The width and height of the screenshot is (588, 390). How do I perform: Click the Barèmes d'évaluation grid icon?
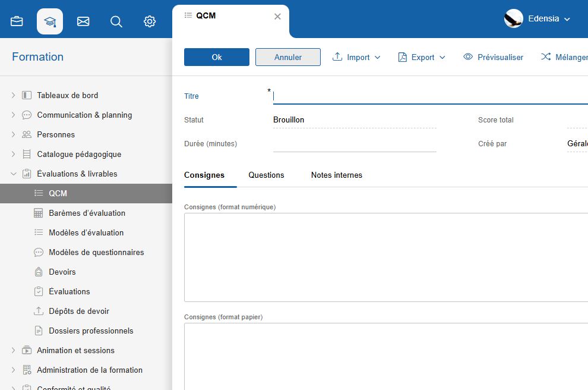39,213
